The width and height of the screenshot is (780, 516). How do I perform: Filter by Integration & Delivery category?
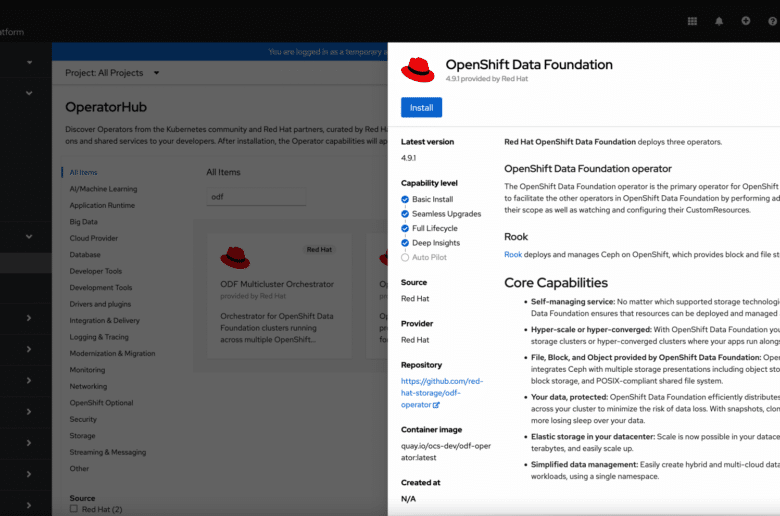pos(104,320)
